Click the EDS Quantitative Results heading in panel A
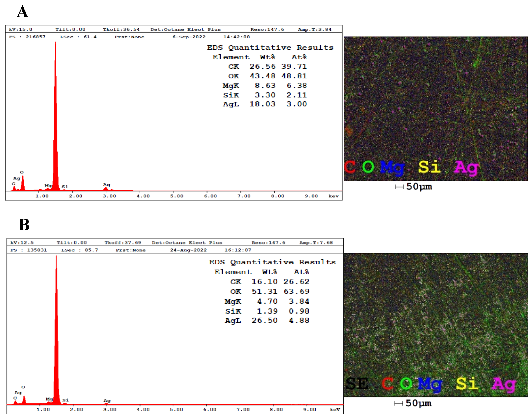Screen dimensions: 532x420 [270, 47]
